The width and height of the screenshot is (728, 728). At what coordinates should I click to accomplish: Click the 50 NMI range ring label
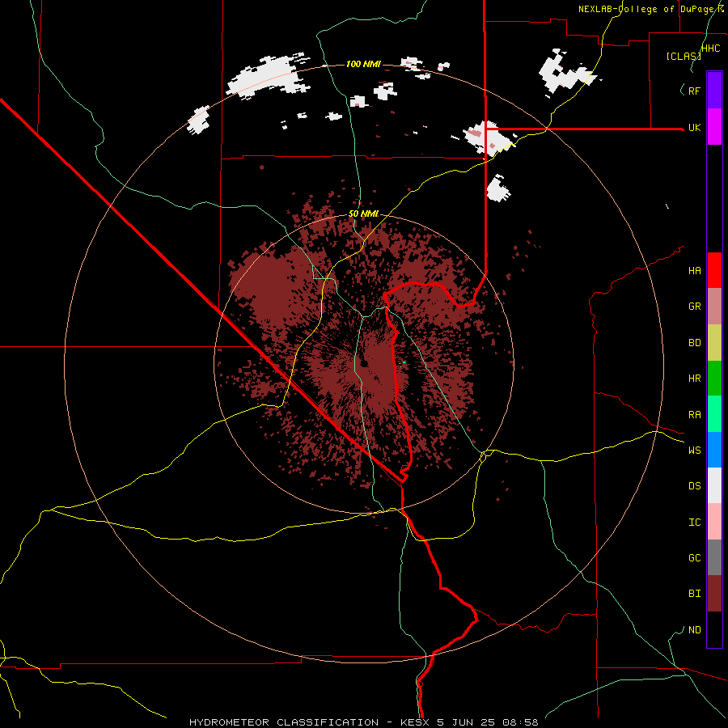point(363,214)
